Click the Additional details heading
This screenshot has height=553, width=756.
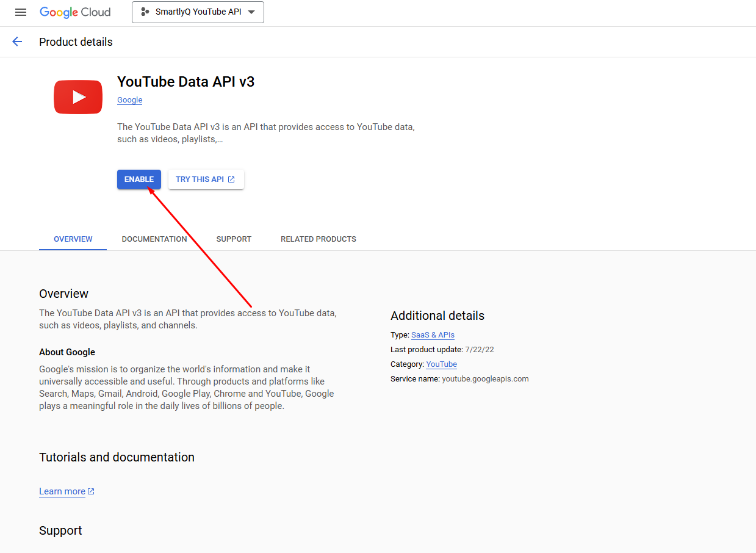click(437, 316)
